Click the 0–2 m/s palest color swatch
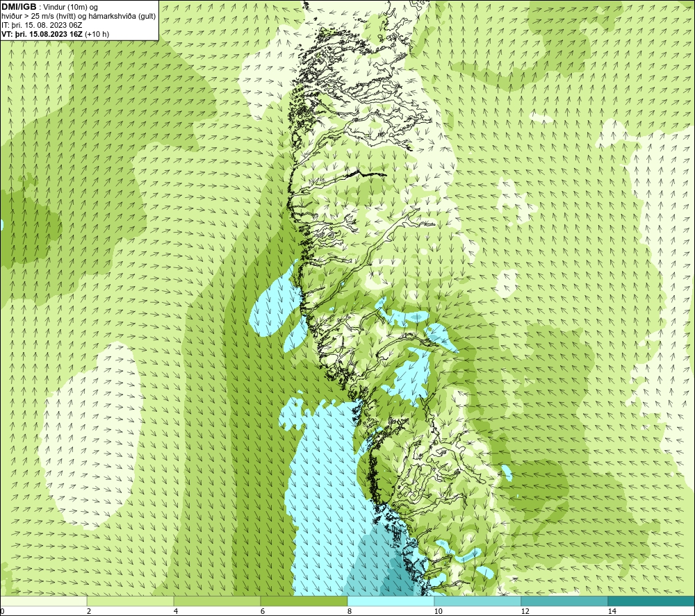 43,601
